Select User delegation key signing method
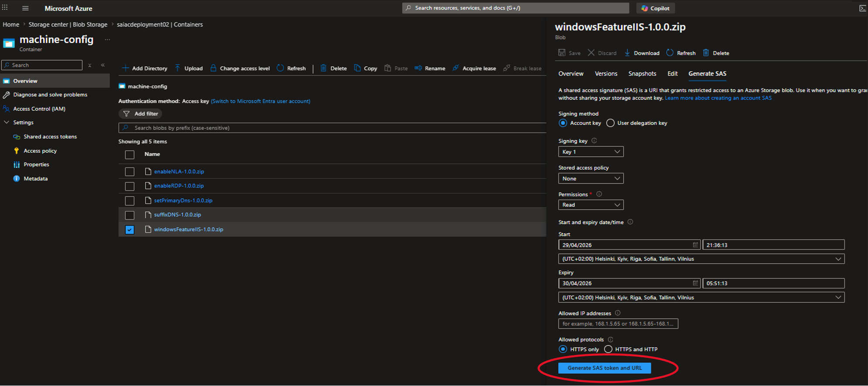 (611, 123)
